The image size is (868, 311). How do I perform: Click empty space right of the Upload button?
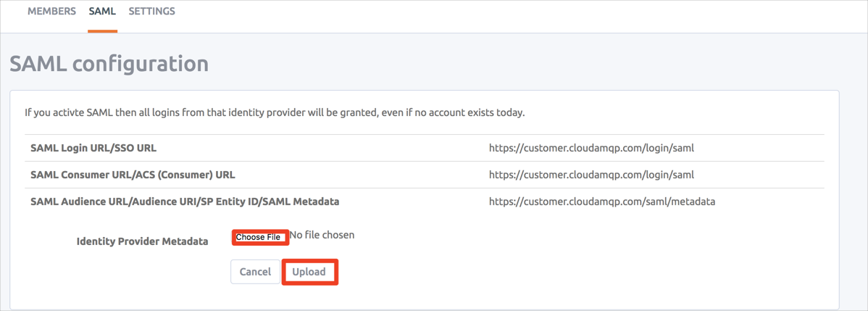(543, 272)
